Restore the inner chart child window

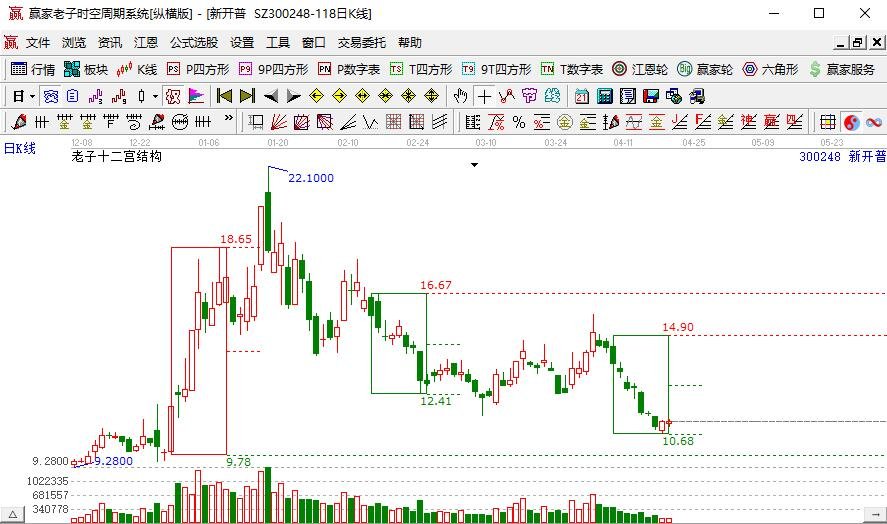coord(858,42)
